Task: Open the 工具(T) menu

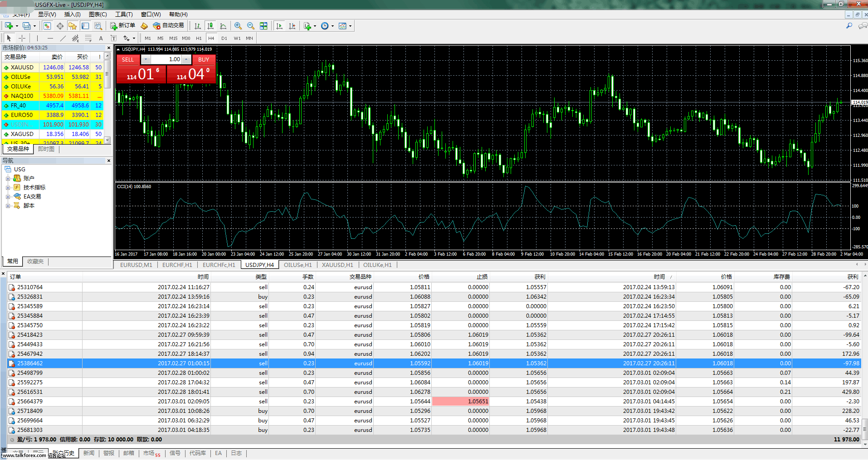Action: (x=124, y=15)
